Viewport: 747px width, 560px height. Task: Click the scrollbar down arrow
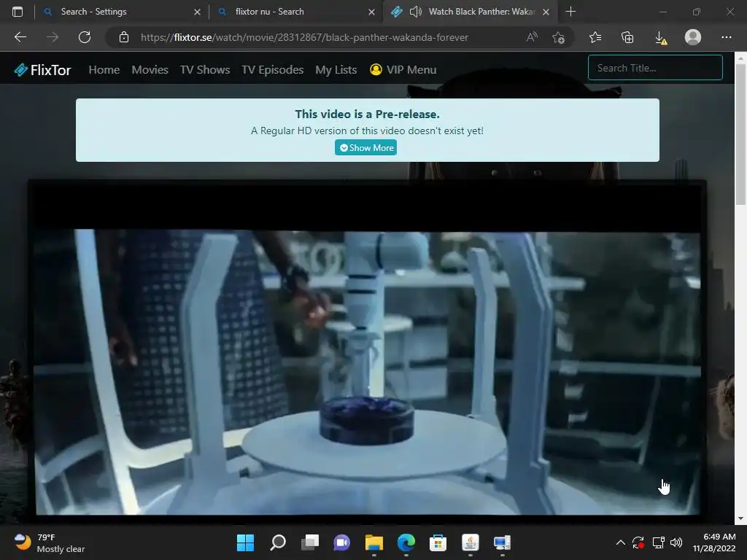pyautogui.click(x=740, y=518)
